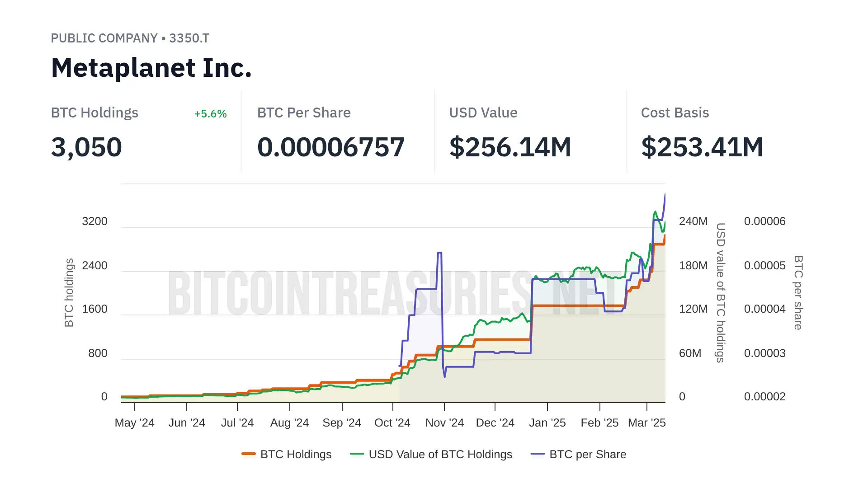
Task: Toggle the BTC per Share legend series
Action: point(588,454)
